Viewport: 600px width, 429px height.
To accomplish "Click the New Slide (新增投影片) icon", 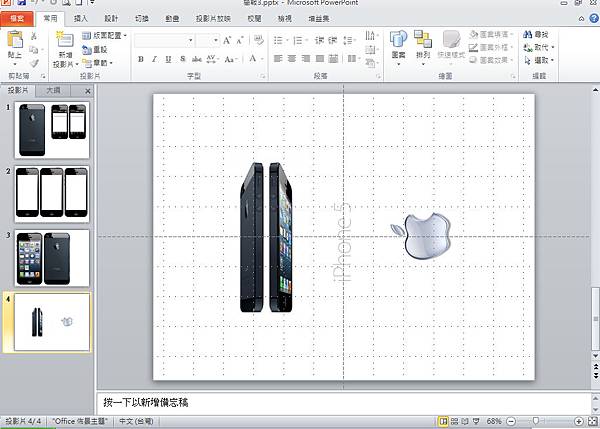I will pos(65,40).
